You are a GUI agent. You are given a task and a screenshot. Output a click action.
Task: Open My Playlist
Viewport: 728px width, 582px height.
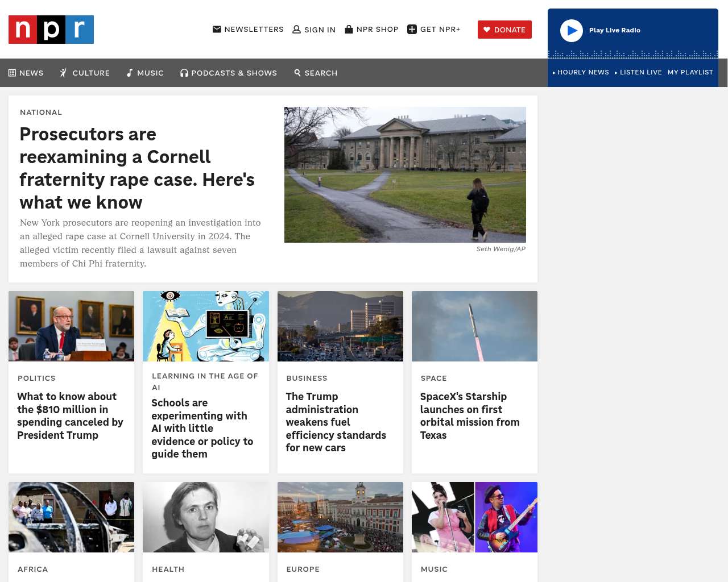[690, 72]
